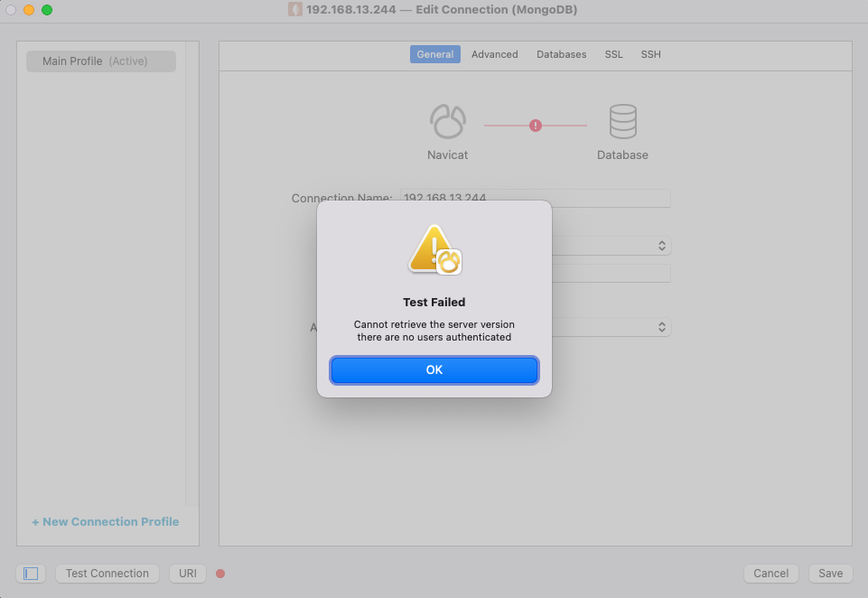This screenshot has height=598, width=868.
Task: Switch to the SSL tab
Action: pyautogui.click(x=613, y=54)
